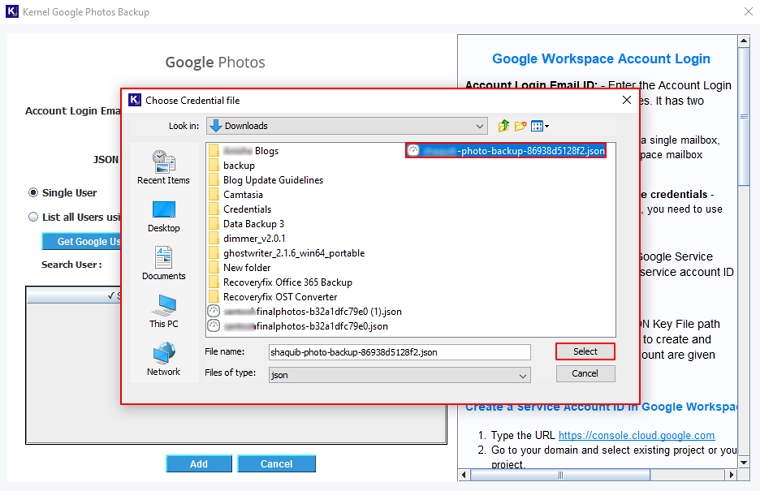Open the Data Backup 3 folder
The width and height of the screenshot is (760, 491).
[253, 224]
